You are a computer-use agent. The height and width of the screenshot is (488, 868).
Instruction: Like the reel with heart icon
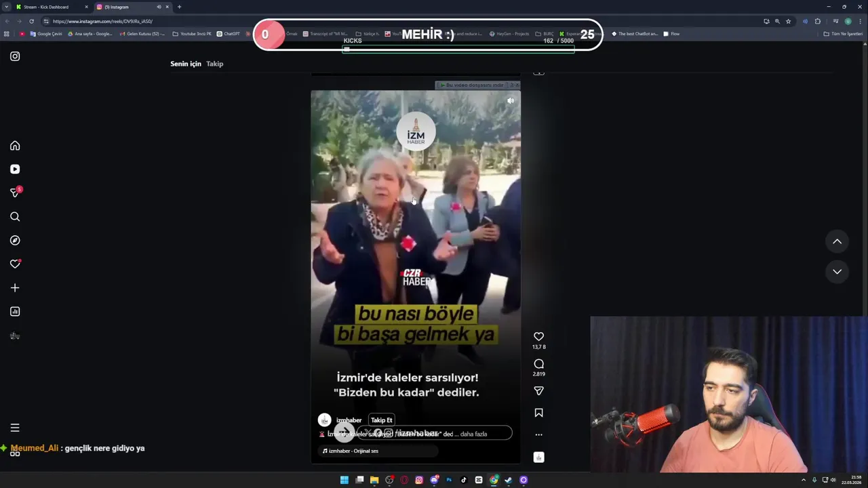click(x=538, y=336)
